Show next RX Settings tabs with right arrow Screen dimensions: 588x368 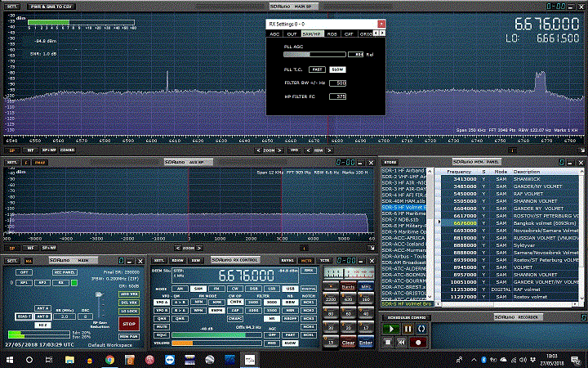[x=382, y=34]
